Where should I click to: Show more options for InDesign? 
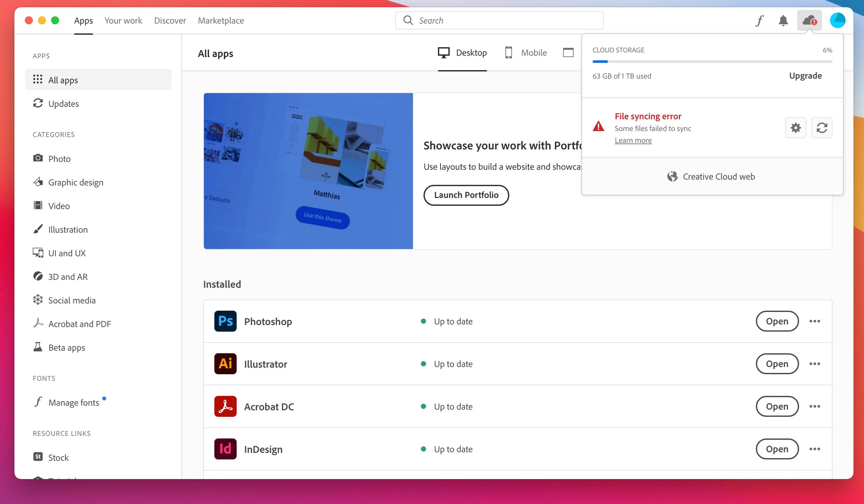pyautogui.click(x=815, y=449)
